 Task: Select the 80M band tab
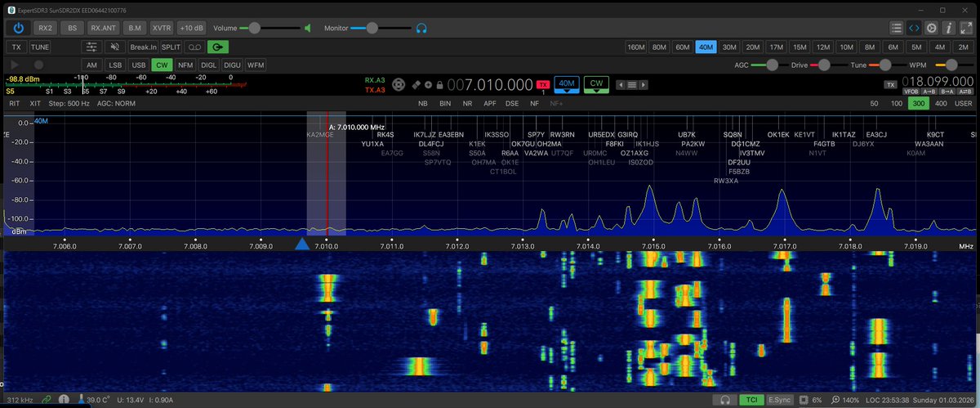(659, 47)
